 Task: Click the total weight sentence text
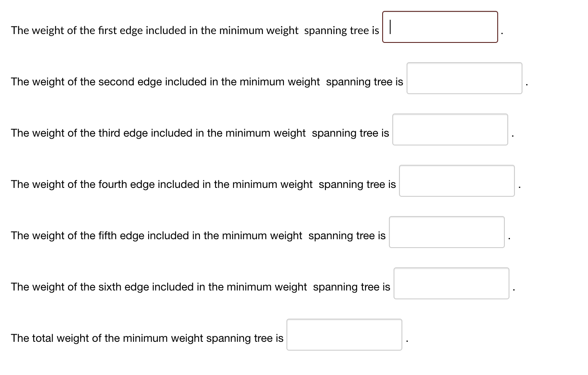tap(147, 338)
